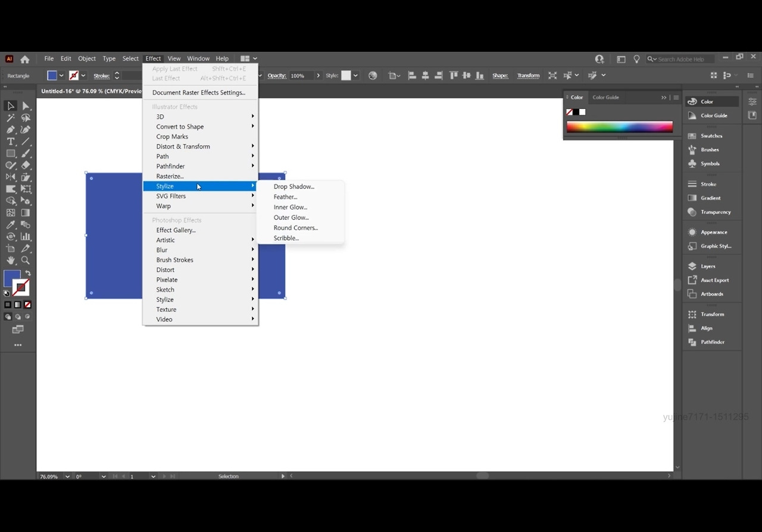The image size is (762, 532).
Task: Open the control bar fill color dropdown
Action: [x=61, y=76]
